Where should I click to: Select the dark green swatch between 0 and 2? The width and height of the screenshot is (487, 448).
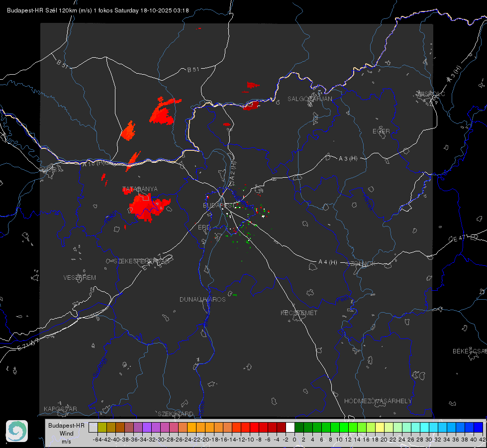[299, 427]
